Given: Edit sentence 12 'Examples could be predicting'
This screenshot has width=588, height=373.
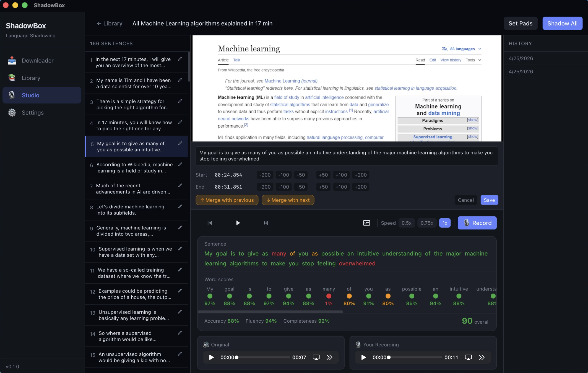Looking at the screenshot, I should coord(180,291).
